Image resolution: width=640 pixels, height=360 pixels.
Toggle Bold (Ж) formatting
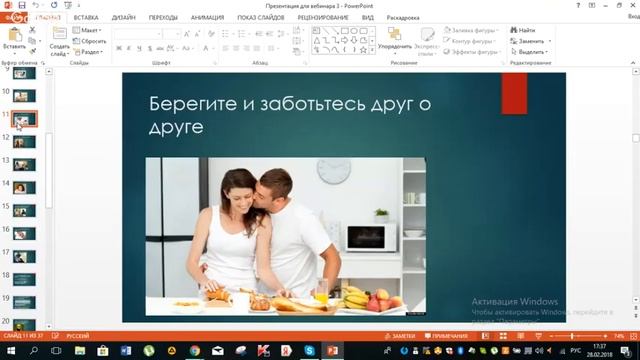click(x=119, y=48)
